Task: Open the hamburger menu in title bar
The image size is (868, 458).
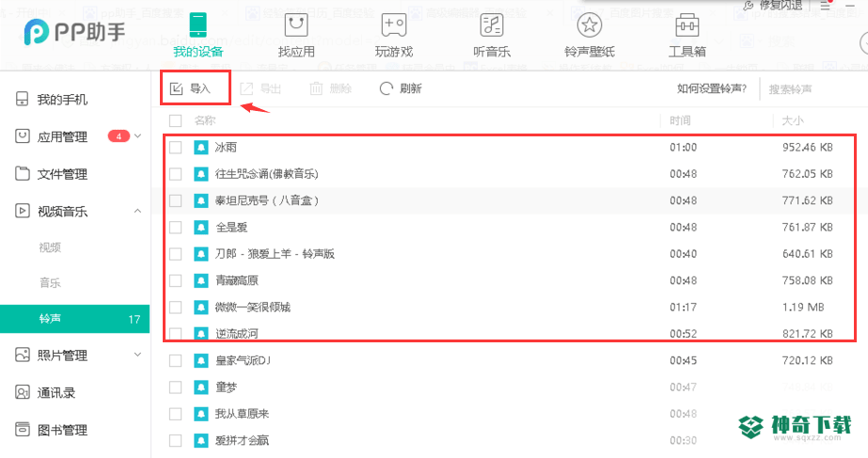Action: pos(825,6)
